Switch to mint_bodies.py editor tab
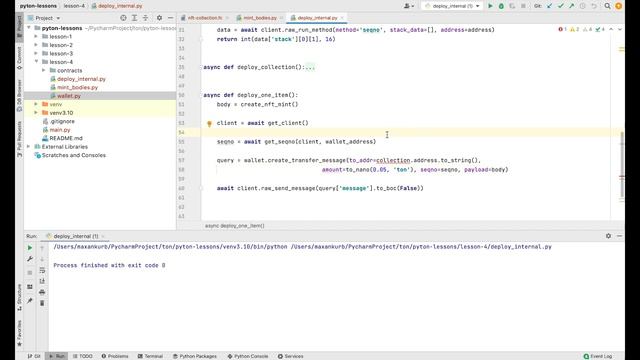 [x=260, y=18]
